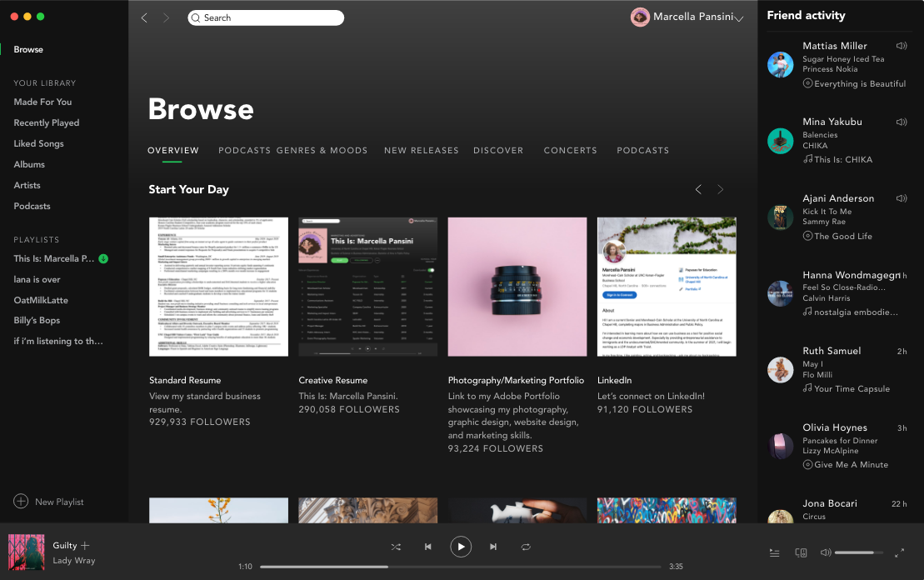
Task: Show next Start Your Day items
Action: click(x=720, y=189)
